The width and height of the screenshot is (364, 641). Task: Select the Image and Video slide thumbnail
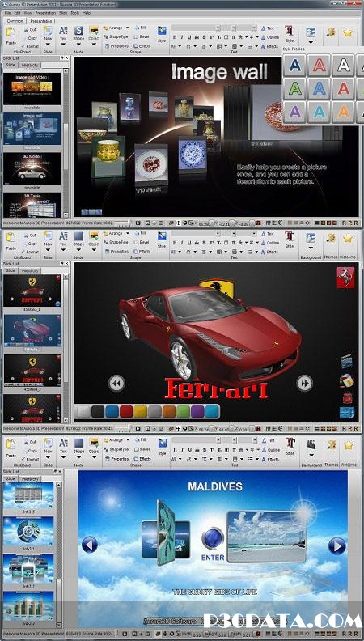coord(32,88)
